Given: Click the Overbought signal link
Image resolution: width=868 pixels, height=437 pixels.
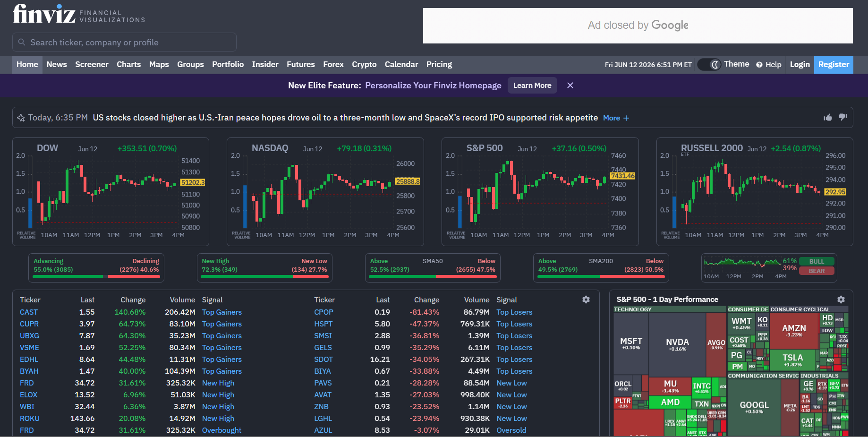Looking at the screenshot, I should tap(221, 430).
